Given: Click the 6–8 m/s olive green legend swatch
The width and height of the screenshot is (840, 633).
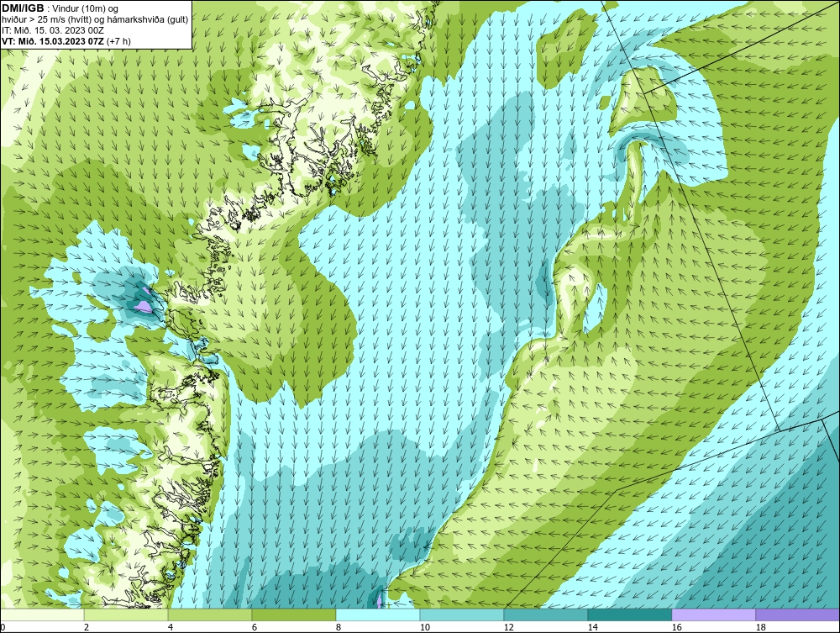Looking at the screenshot, I should (x=294, y=615).
